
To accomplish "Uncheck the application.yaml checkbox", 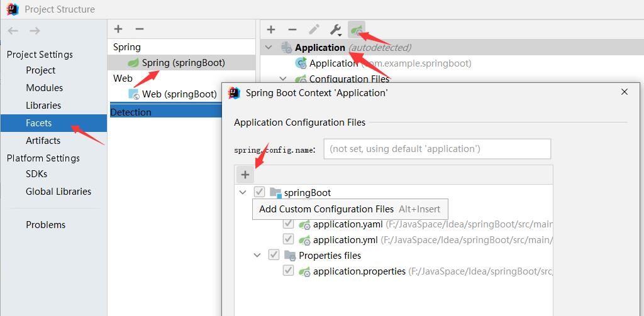I will point(289,224).
